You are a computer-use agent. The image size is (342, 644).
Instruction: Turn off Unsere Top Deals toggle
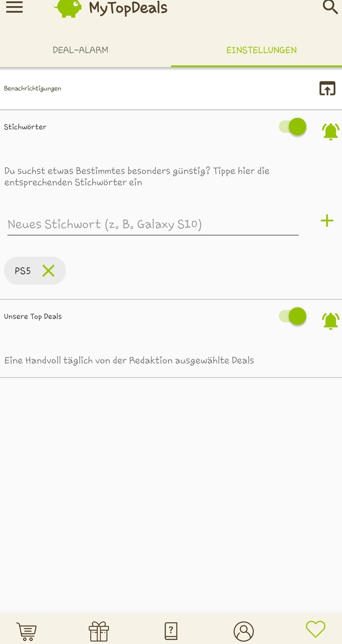tap(293, 316)
